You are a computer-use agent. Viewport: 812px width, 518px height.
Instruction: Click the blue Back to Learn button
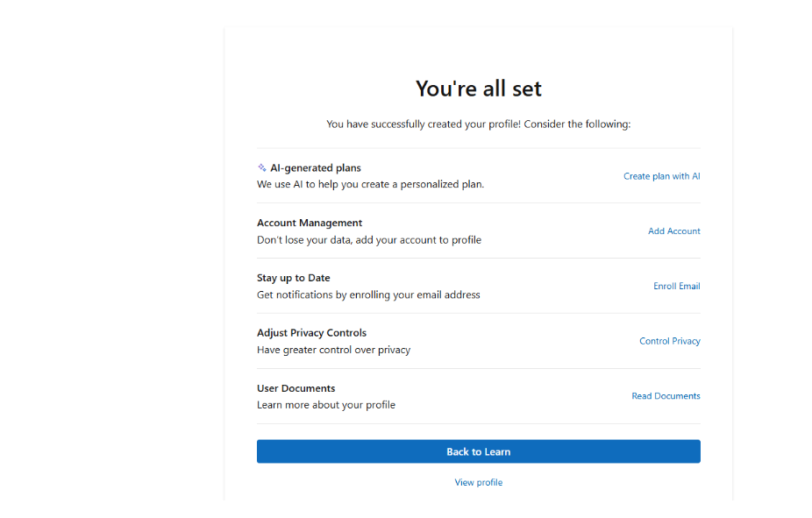pos(479,451)
